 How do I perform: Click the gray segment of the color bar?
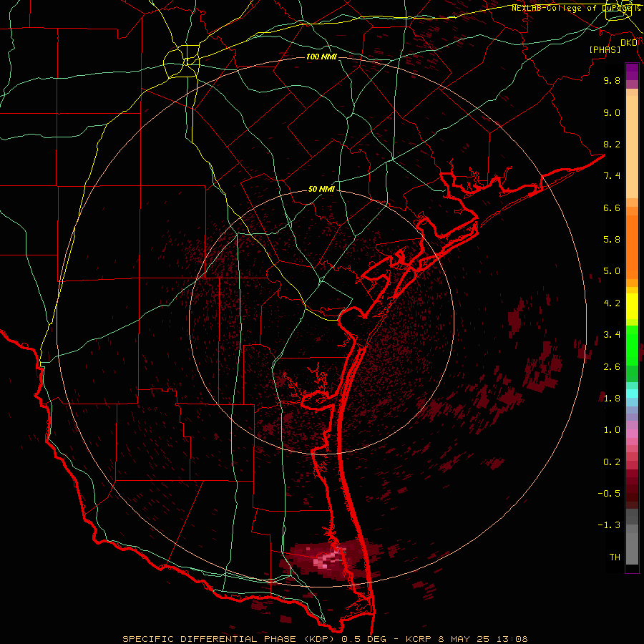pos(632,537)
